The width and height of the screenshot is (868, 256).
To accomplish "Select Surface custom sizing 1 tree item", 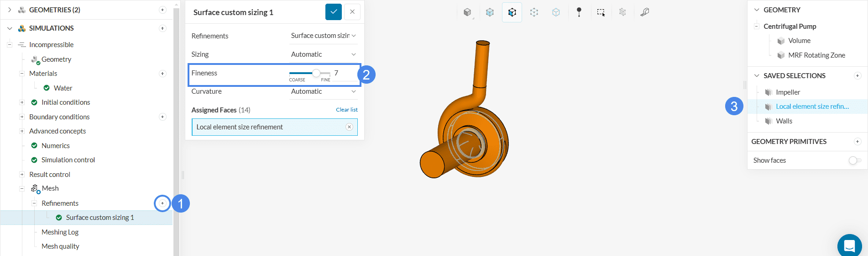I will point(99,218).
